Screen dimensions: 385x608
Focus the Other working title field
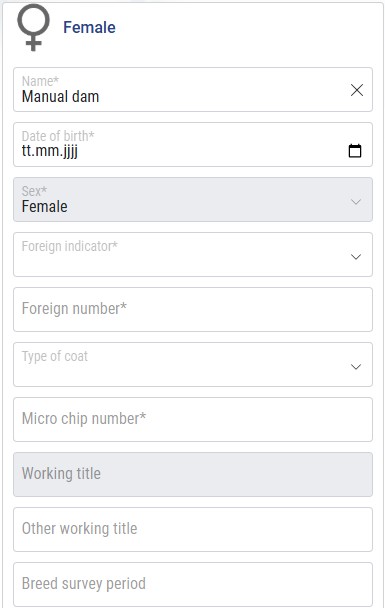pos(193,530)
